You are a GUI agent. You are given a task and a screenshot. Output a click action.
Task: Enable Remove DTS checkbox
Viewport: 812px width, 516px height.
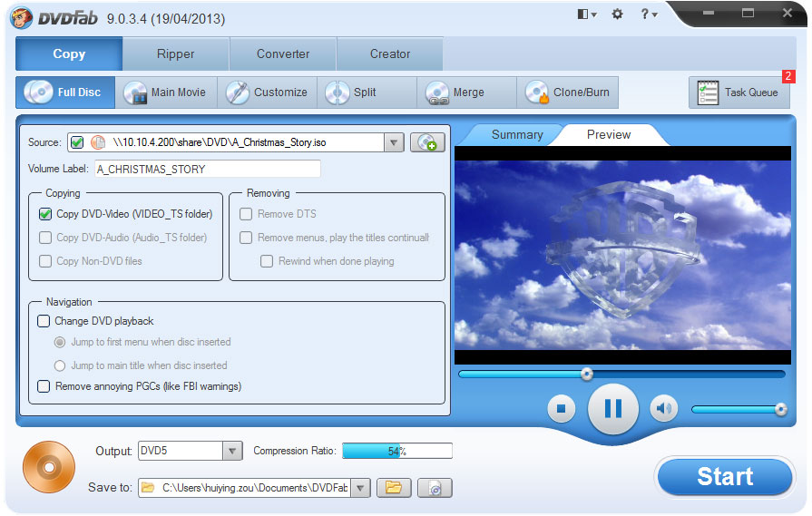pos(246,214)
